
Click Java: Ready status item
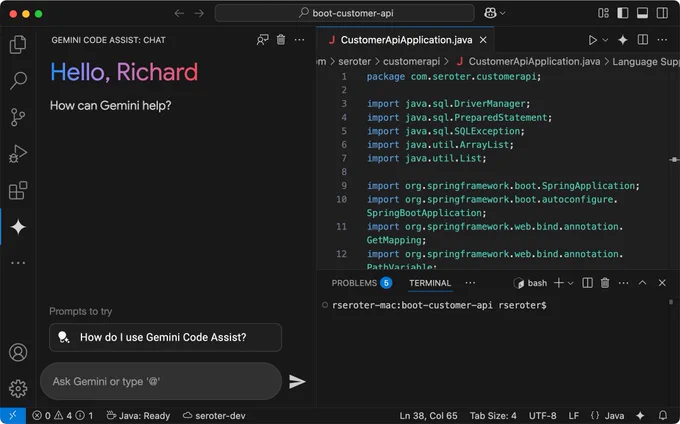tap(138, 415)
